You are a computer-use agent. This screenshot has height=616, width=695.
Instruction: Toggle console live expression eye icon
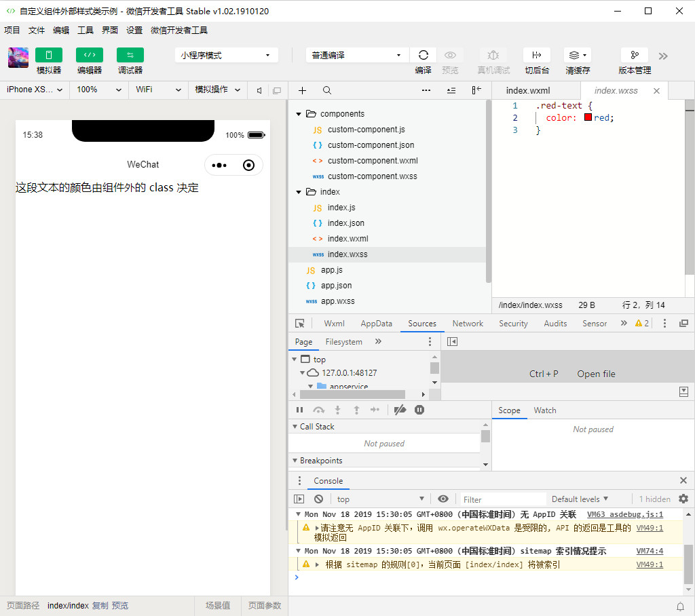[443, 499]
